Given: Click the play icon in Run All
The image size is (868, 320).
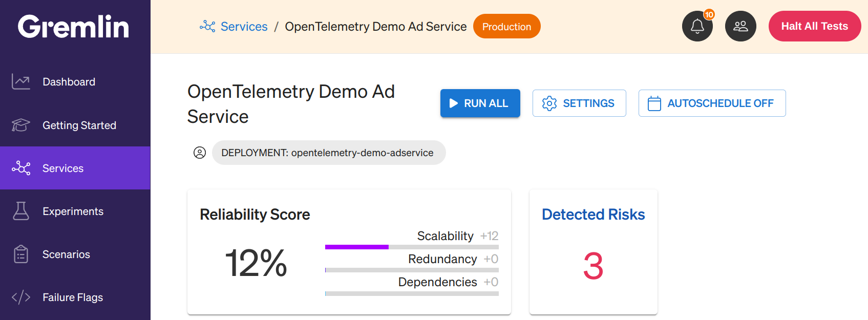Looking at the screenshot, I should [x=454, y=103].
